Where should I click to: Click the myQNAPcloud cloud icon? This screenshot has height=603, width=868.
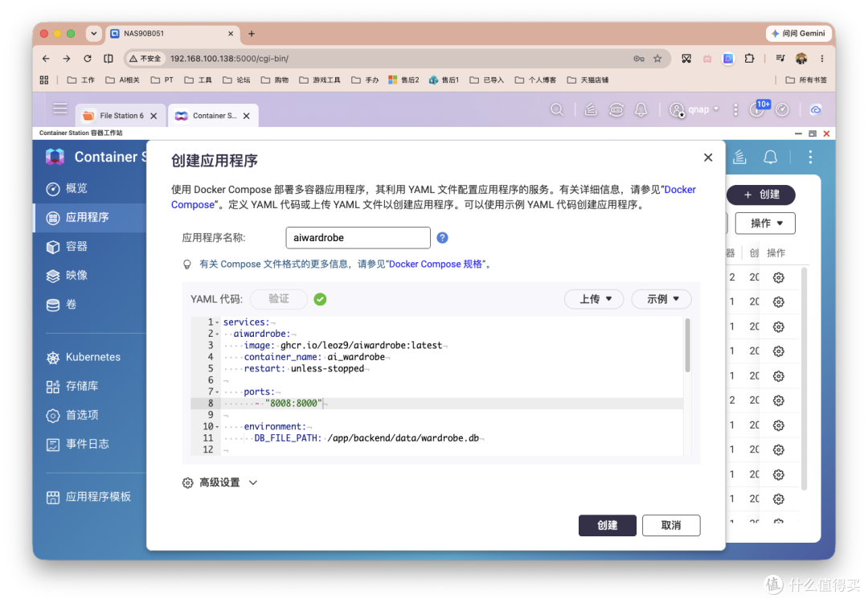816,109
